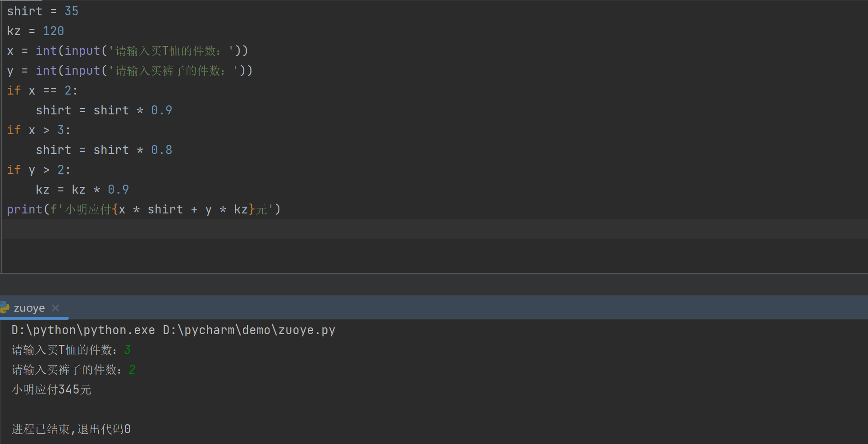868x444 pixels.
Task: Click the empty highlighted line below print
Action: (x=434, y=229)
